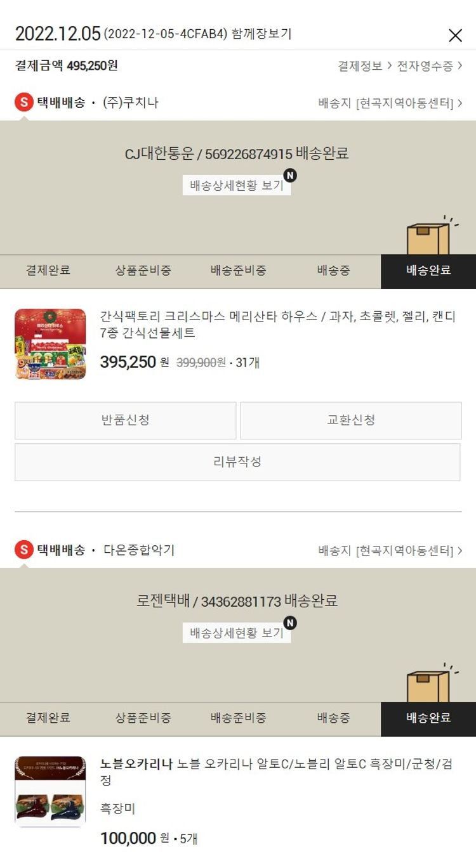The width and height of the screenshot is (476, 868).
Task: Request return with 반품신청 button
Action: 126,420
